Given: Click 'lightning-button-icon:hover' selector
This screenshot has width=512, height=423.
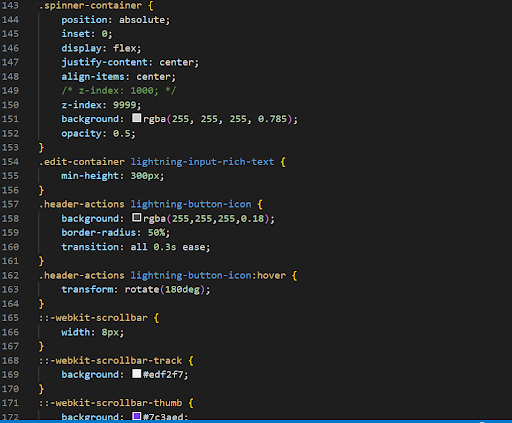Looking at the screenshot, I should (x=208, y=275).
